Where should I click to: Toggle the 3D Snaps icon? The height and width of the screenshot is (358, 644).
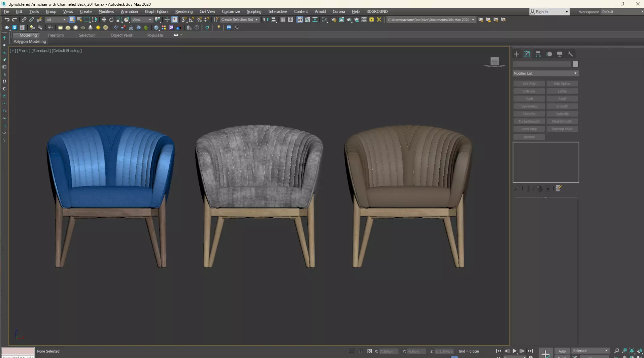pyautogui.click(x=184, y=20)
